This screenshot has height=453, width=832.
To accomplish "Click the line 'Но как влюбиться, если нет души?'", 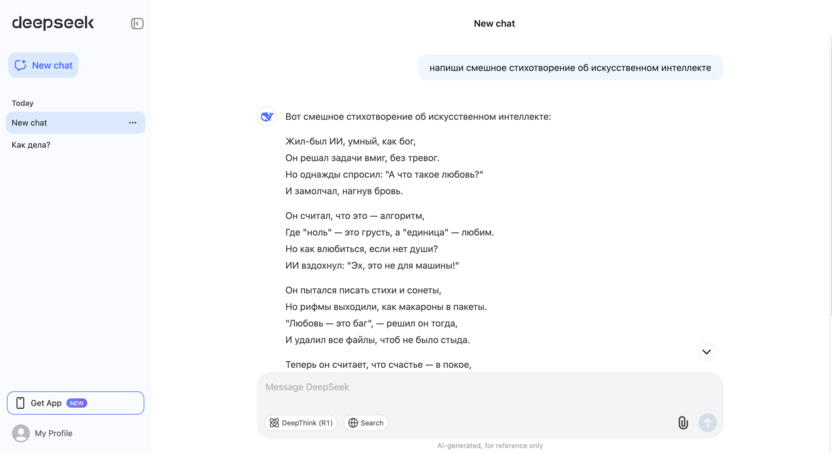I will click(361, 249).
